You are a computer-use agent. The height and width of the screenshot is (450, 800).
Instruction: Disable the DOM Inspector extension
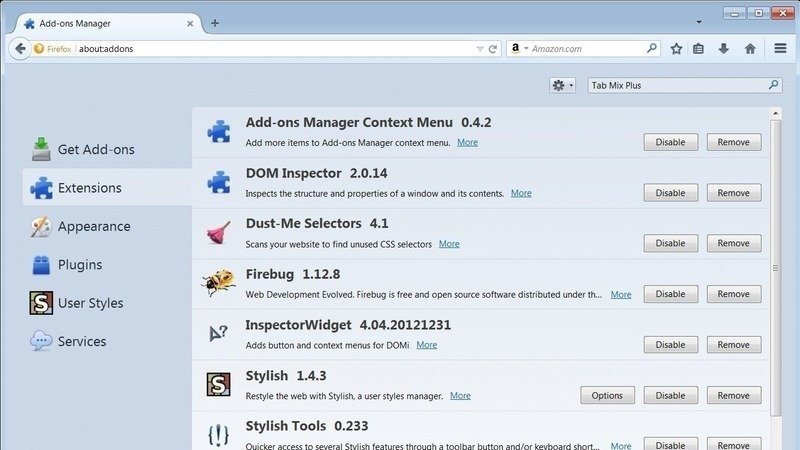[670, 193]
